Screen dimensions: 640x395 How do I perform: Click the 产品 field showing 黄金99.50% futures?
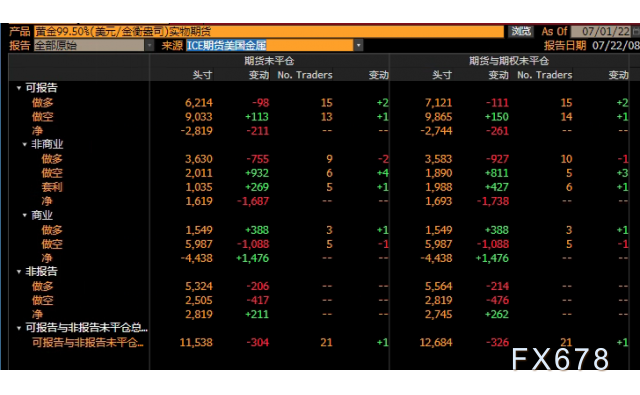[x=269, y=31]
